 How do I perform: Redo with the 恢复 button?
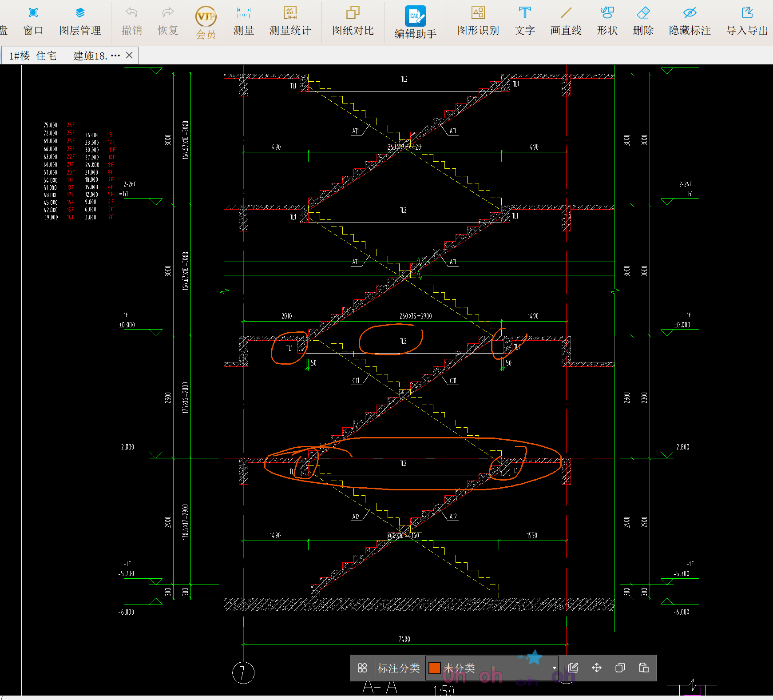(x=168, y=21)
